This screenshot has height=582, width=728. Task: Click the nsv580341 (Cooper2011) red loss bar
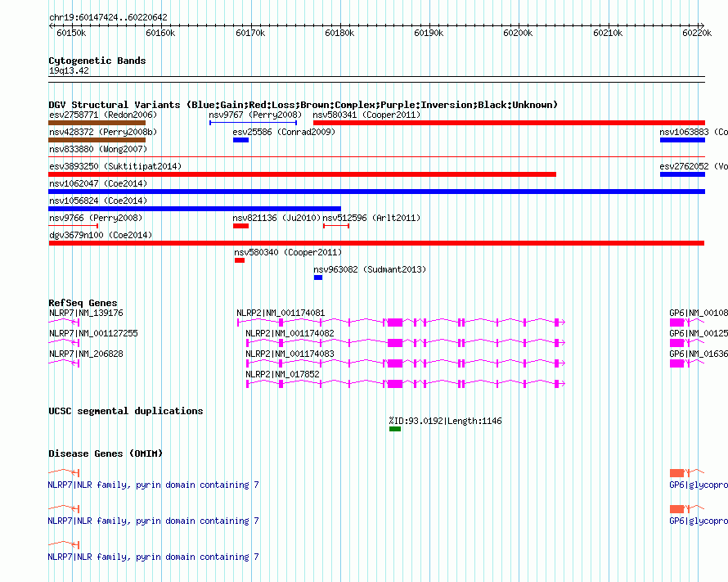pos(509,123)
